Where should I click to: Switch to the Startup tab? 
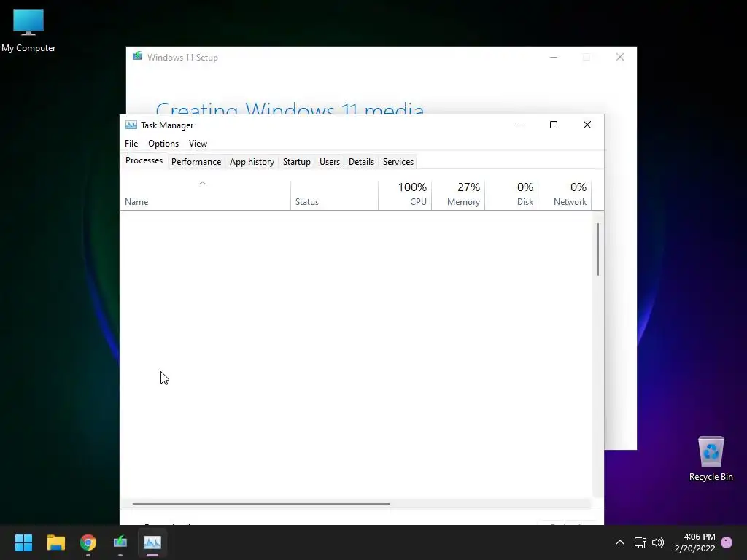pyautogui.click(x=296, y=162)
